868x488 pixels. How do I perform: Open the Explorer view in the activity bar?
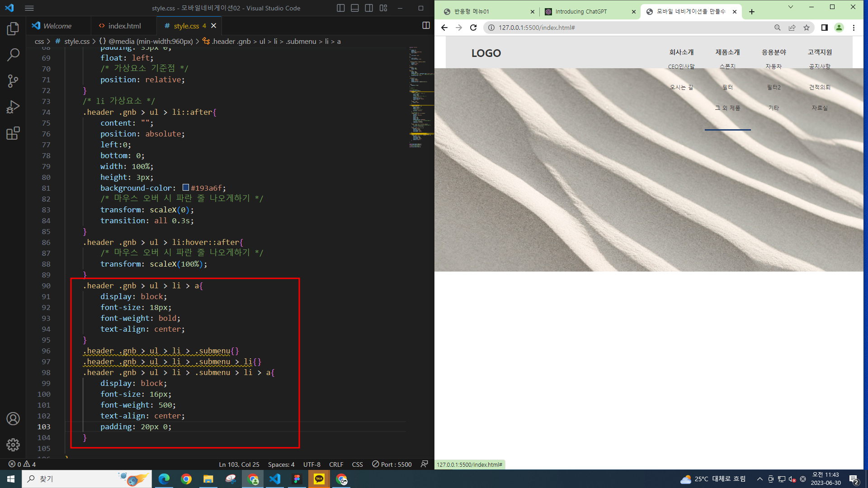point(13,29)
